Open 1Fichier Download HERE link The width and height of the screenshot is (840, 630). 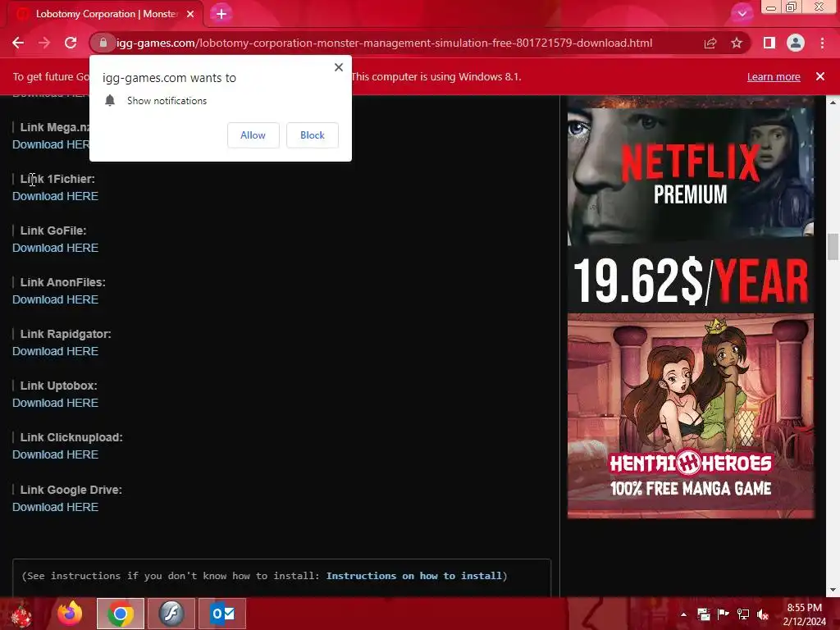(55, 196)
